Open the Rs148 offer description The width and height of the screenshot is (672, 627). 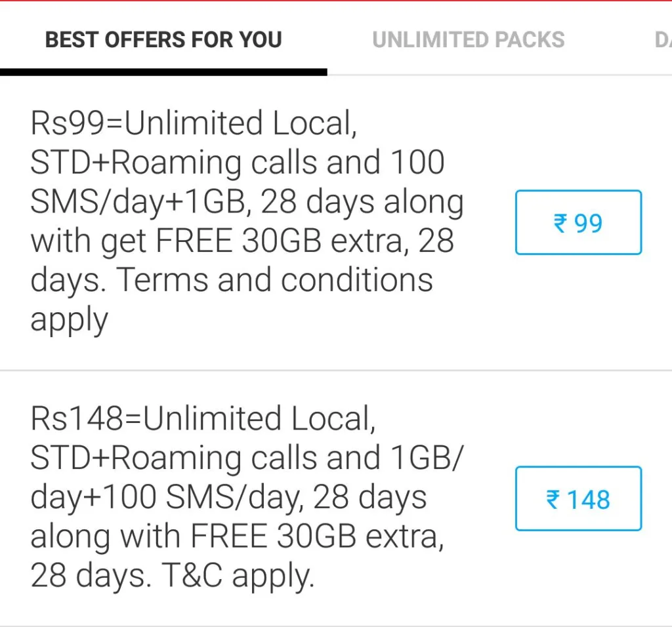pos(246,497)
